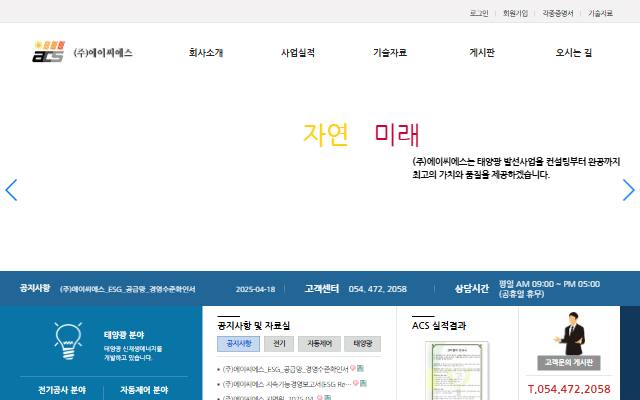Open list post ESG_공급망_경영수준확인서
Screen dimensions: 640x400
click(x=285, y=369)
